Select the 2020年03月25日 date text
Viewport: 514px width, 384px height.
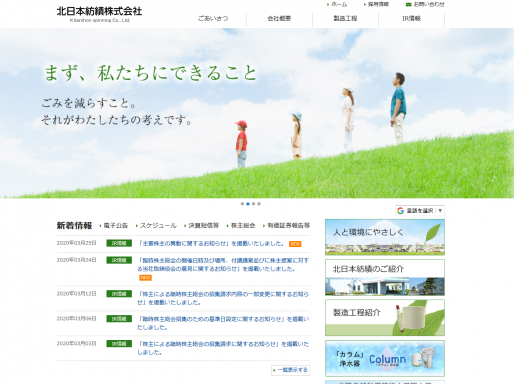point(76,243)
